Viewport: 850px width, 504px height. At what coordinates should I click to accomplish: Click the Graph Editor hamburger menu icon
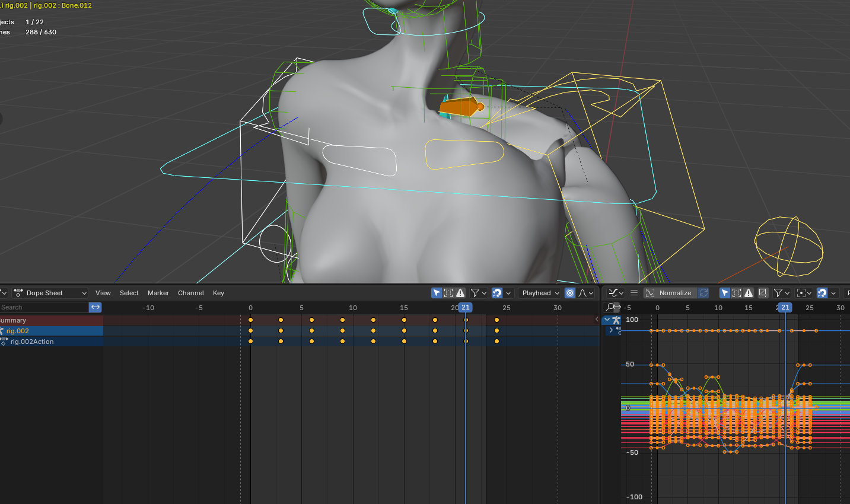tap(634, 293)
